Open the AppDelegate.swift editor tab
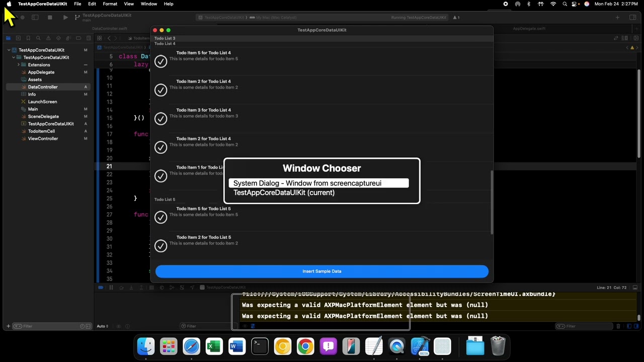644x362 pixels. (529, 29)
